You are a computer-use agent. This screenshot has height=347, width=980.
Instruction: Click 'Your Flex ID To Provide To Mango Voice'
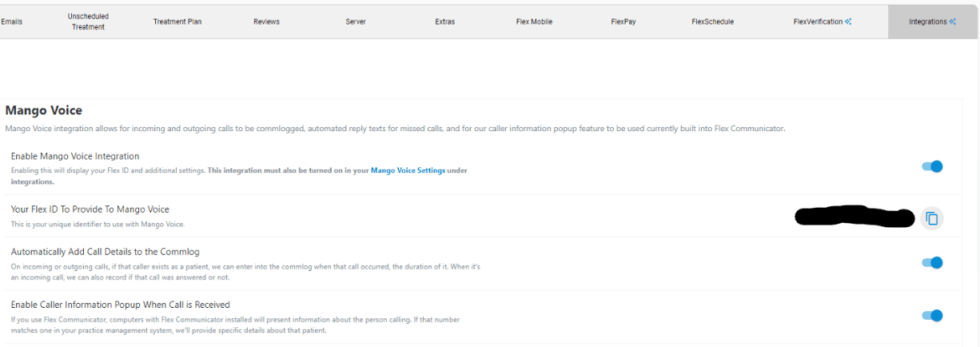pyautogui.click(x=90, y=209)
